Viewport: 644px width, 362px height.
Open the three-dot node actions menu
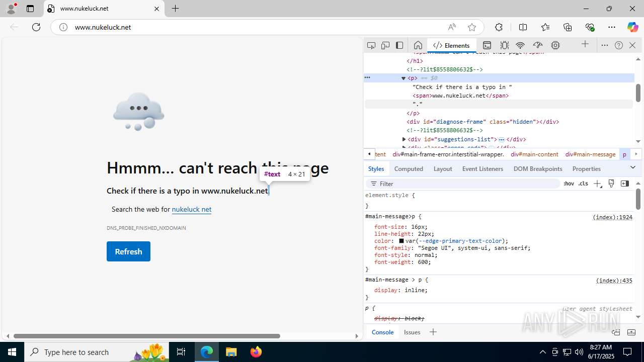coord(367,77)
